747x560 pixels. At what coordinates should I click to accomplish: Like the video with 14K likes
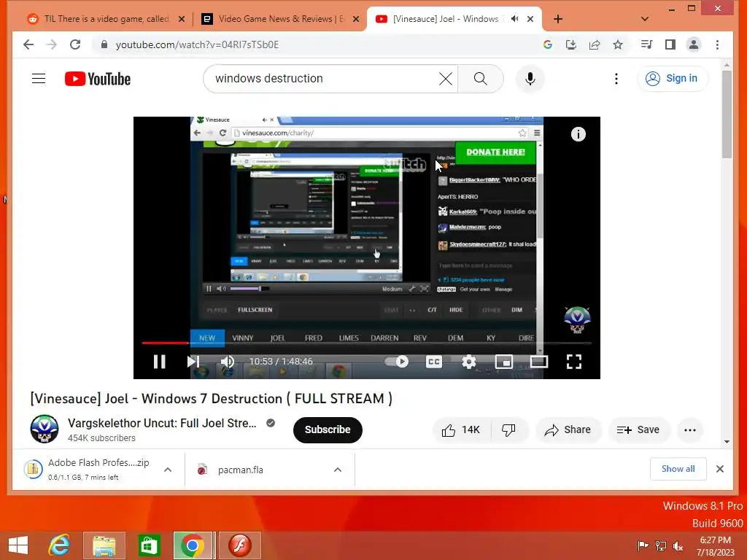pyautogui.click(x=461, y=430)
